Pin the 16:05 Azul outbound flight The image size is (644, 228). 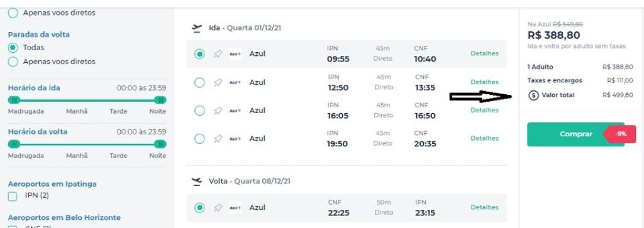tap(218, 111)
